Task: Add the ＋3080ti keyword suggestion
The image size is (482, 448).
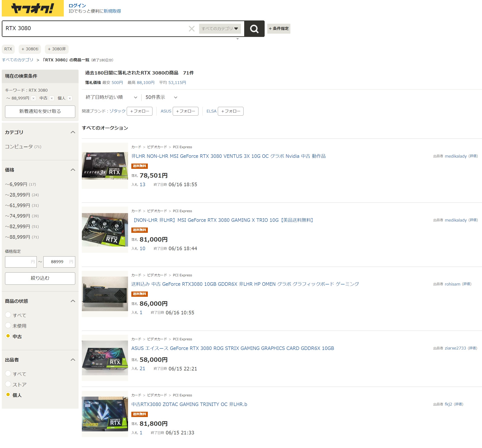Action: pyautogui.click(x=30, y=49)
